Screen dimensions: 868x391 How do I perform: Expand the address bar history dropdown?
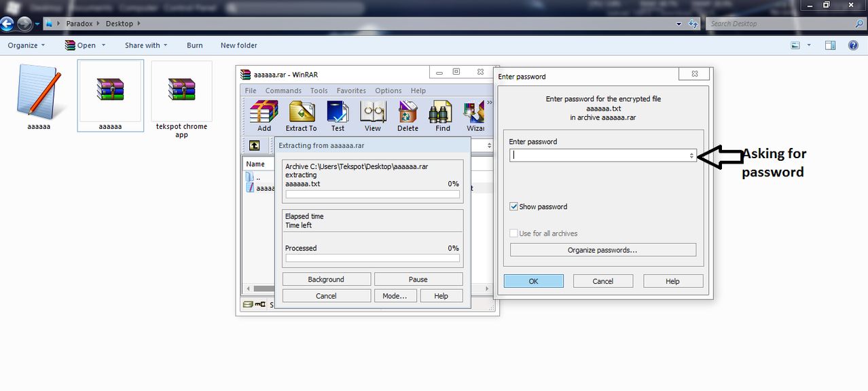[679, 24]
